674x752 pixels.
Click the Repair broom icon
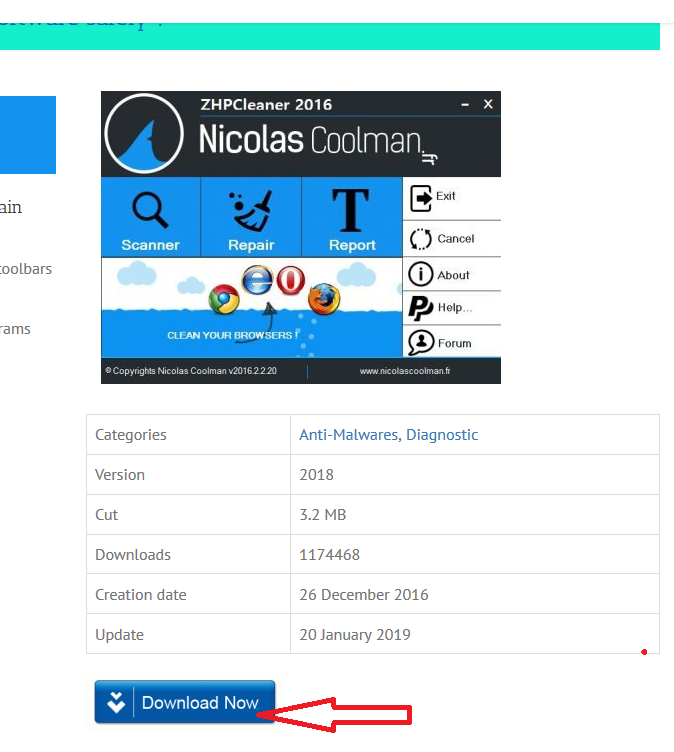click(251, 211)
